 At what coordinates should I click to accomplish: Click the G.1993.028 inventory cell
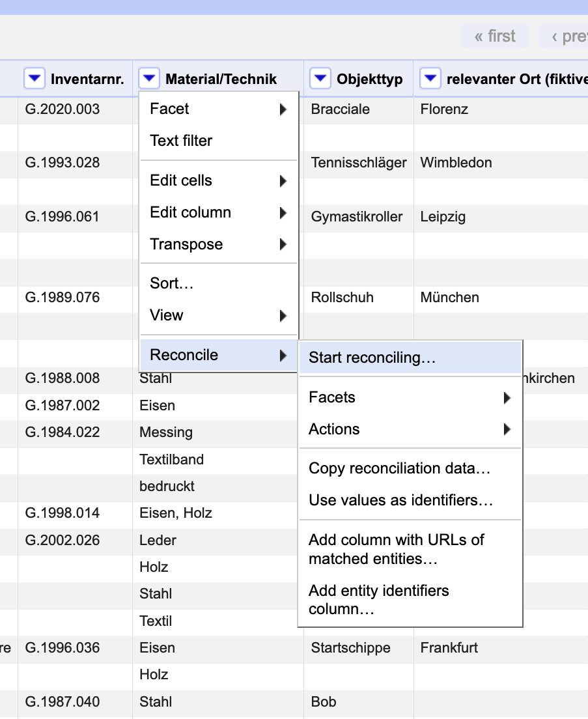pos(63,162)
